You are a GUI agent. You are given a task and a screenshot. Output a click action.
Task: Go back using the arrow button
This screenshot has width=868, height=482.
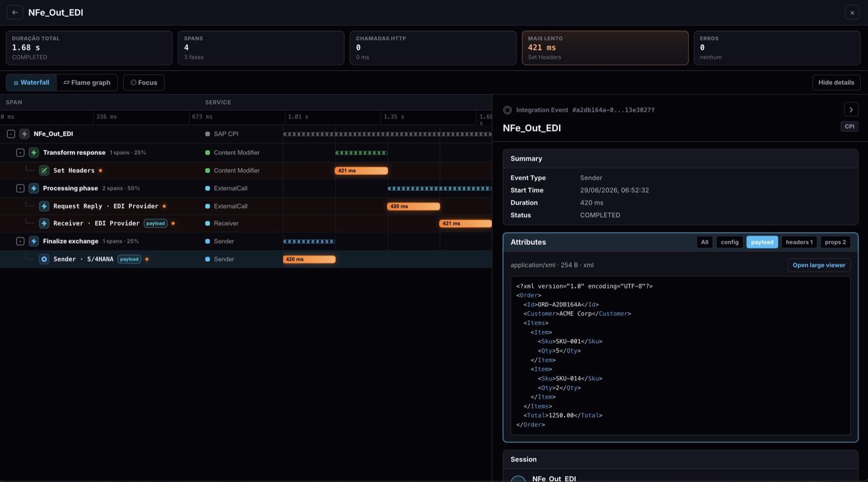[x=15, y=13]
